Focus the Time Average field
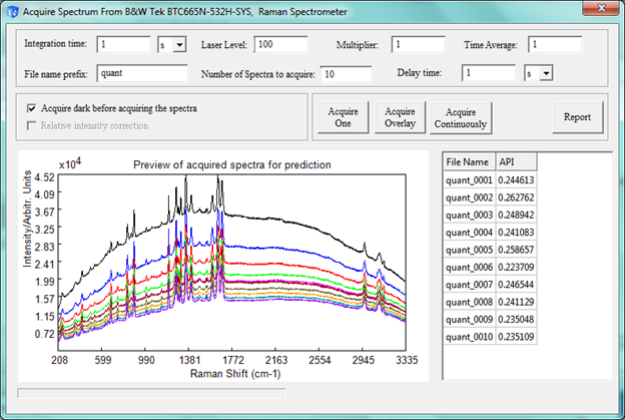This screenshot has width=625, height=420. (555, 44)
